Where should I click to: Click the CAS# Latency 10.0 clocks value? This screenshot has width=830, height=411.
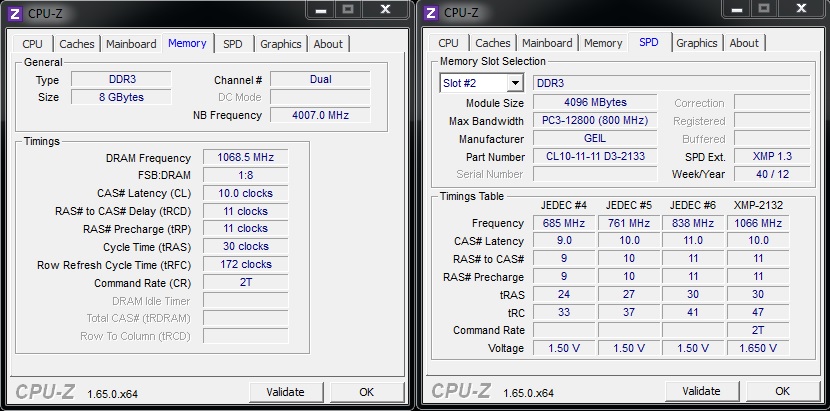click(x=246, y=193)
